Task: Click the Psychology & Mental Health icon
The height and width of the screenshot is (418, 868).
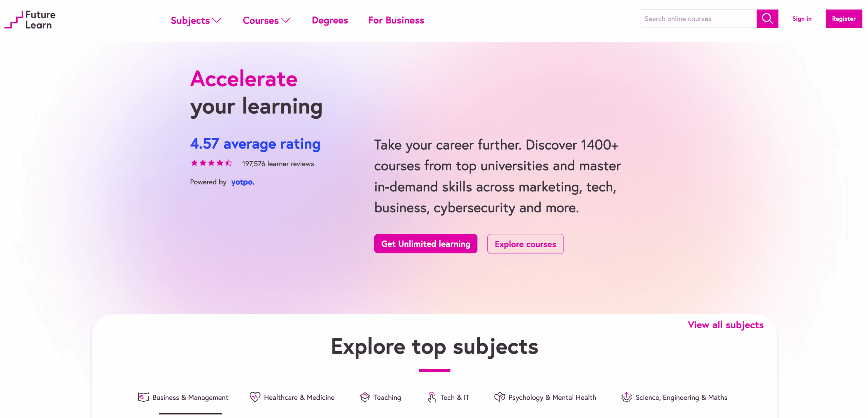Action: click(499, 397)
